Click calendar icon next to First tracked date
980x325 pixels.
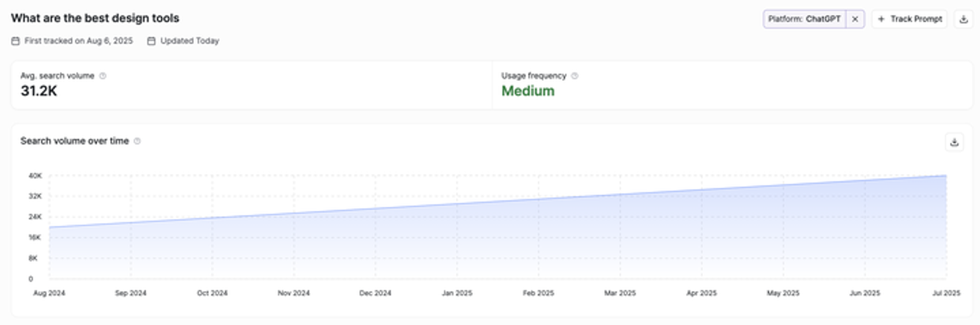pos(15,41)
